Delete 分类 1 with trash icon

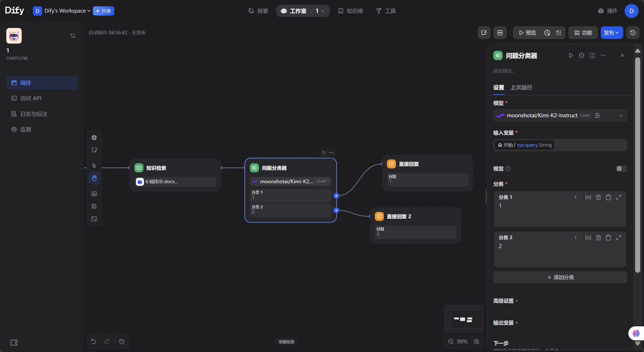pos(598,197)
